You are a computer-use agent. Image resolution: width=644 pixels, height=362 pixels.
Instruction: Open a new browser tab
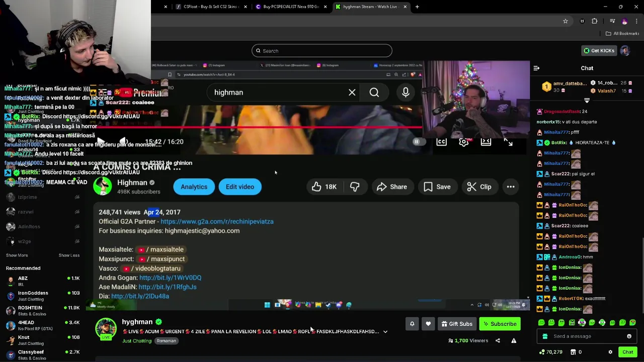click(417, 7)
